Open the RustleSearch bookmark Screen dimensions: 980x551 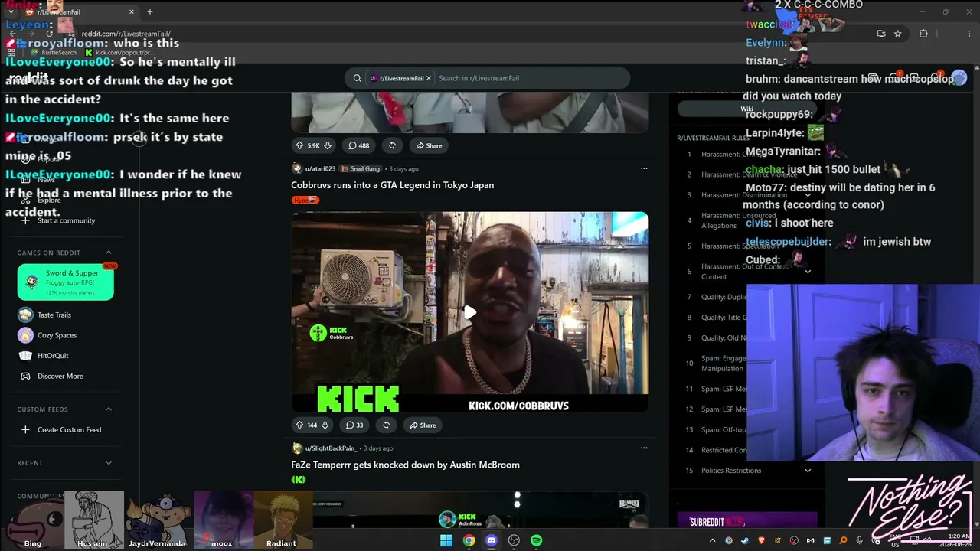tap(54, 53)
